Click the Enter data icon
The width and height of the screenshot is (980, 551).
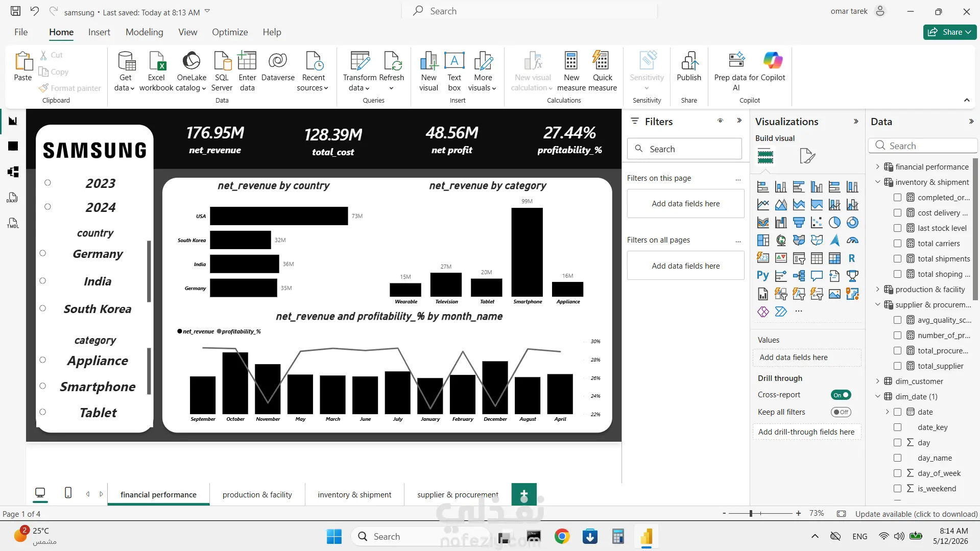[247, 71]
